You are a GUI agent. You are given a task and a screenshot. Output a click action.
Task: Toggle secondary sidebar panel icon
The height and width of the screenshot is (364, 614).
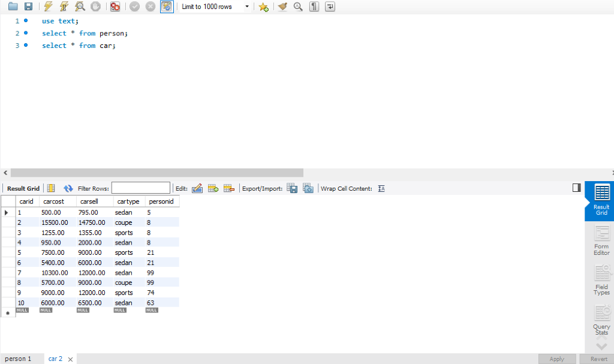(576, 188)
